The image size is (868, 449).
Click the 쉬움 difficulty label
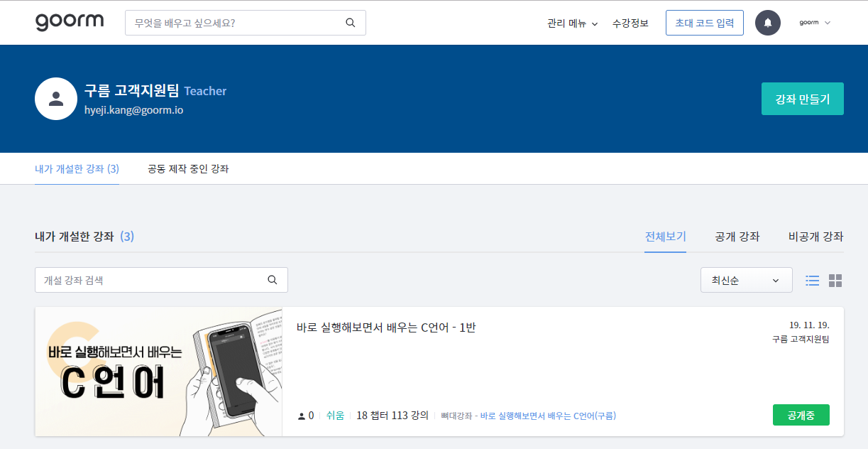(x=335, y=416)
